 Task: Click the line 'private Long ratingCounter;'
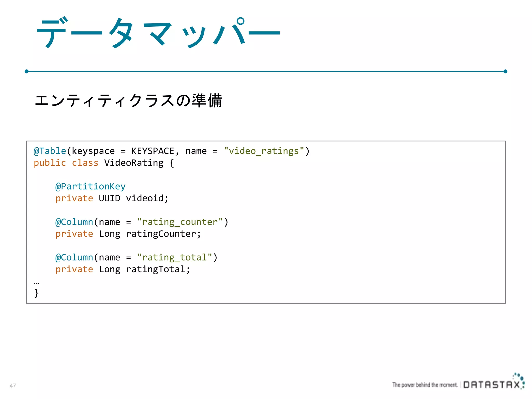coord(128,234)
